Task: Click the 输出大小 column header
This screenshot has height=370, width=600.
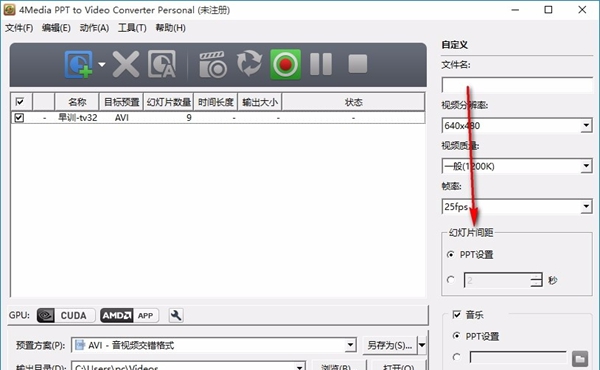Action: coord(260,102)
